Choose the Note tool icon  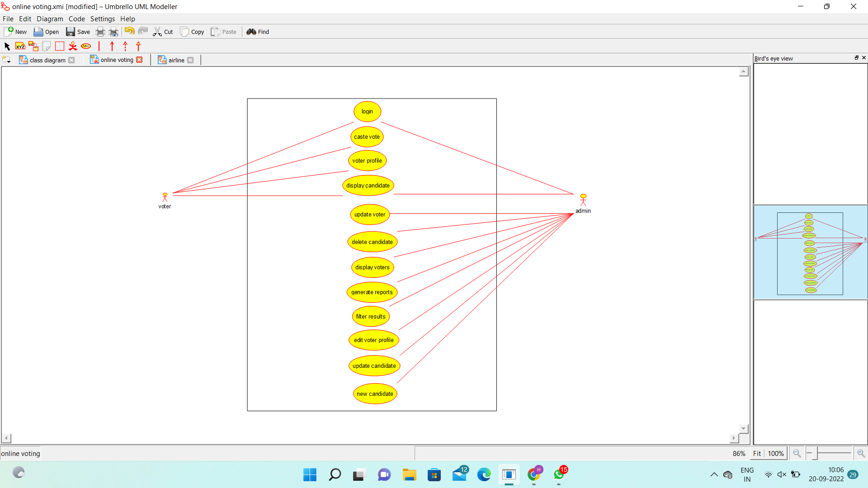click(46, 46)
